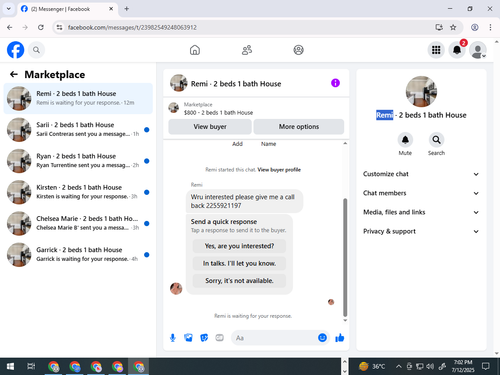This screenshot has height=375, width=500.
Task: Open the Chrome profile icon in toolbar
Action: pyautogui.click(x=475, y=27)
